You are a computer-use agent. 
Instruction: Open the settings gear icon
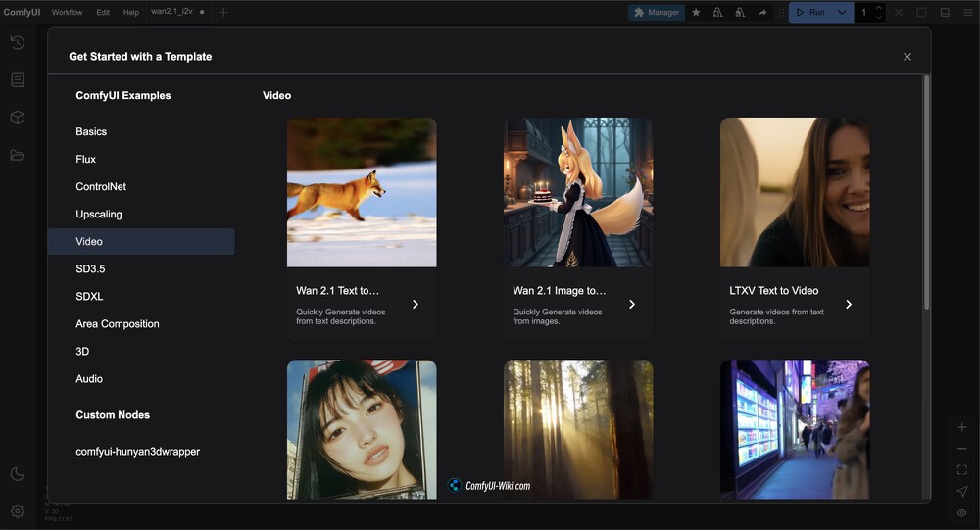[x=17, y=511]
